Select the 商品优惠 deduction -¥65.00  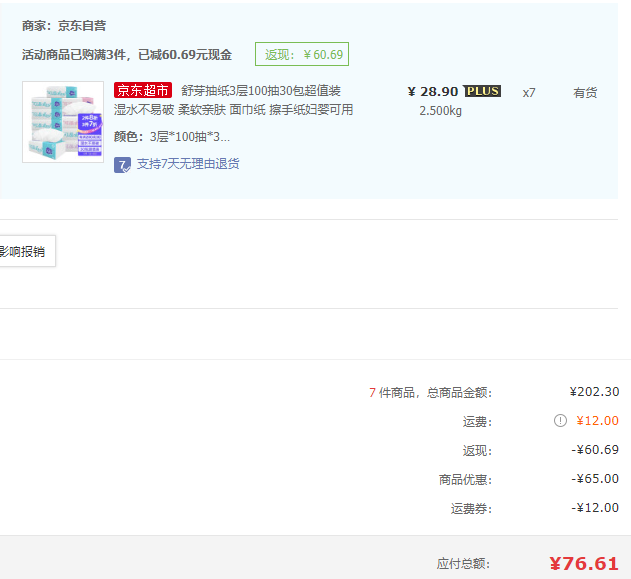(x=595, y=478)
